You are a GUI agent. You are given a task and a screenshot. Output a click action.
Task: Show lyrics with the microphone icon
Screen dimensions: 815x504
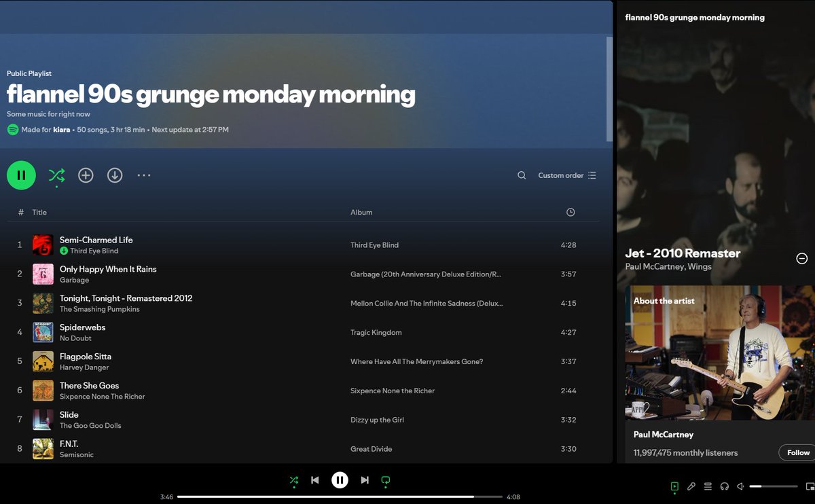(x=691, y=486)
